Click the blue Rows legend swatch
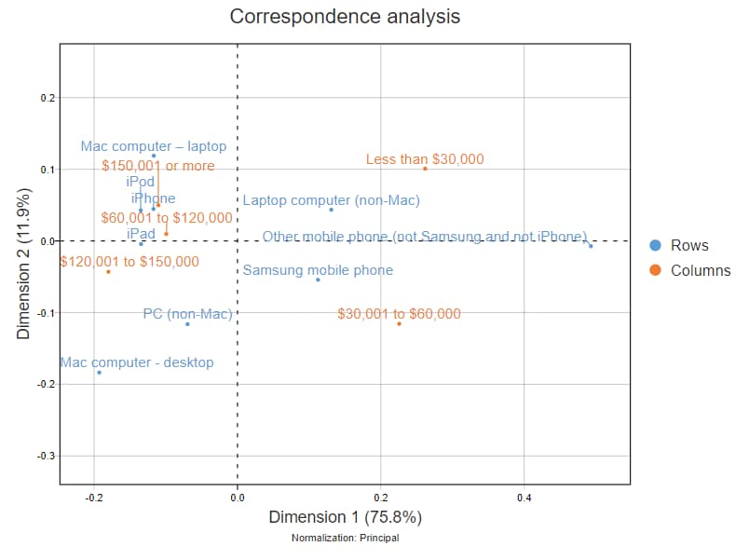This screenshot has width=749, height=560. 655,246
